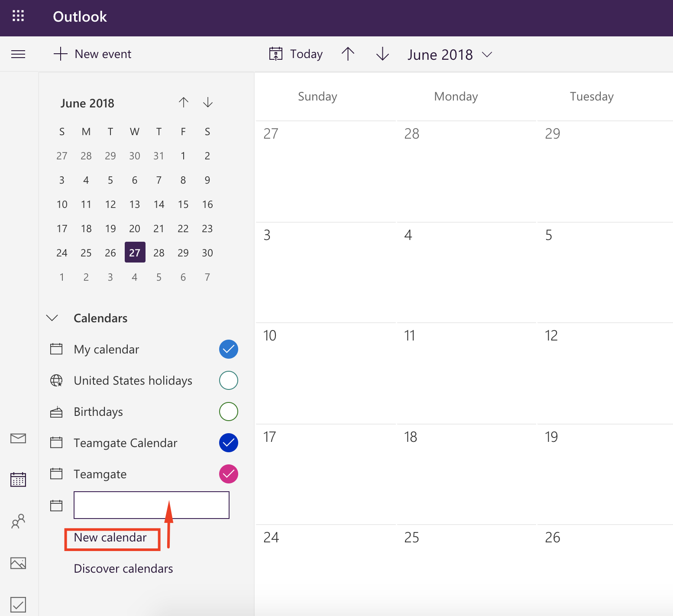The image size is (673, 616).
Task: Click the Teamgate label
Action: tap(100, 474)
